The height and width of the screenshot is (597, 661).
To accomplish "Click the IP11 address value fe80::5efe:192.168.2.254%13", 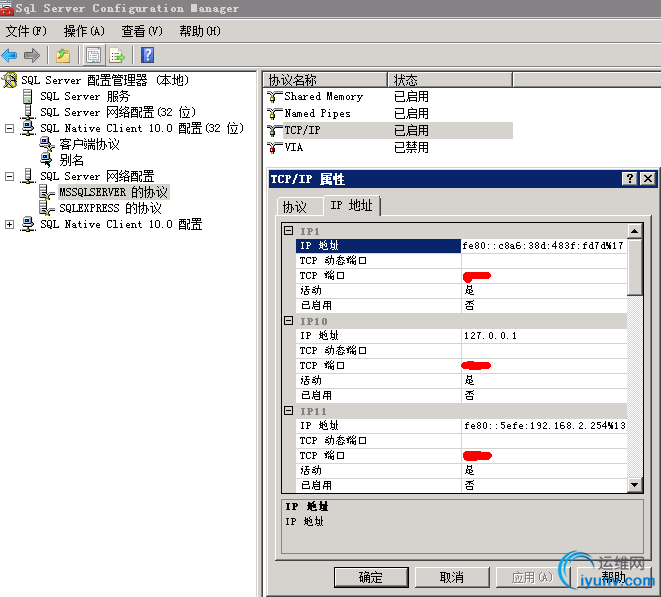I will [545, 426].
